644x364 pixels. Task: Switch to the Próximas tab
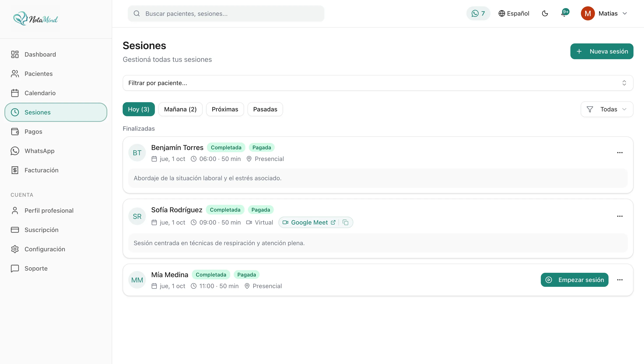tap(225, 109)
